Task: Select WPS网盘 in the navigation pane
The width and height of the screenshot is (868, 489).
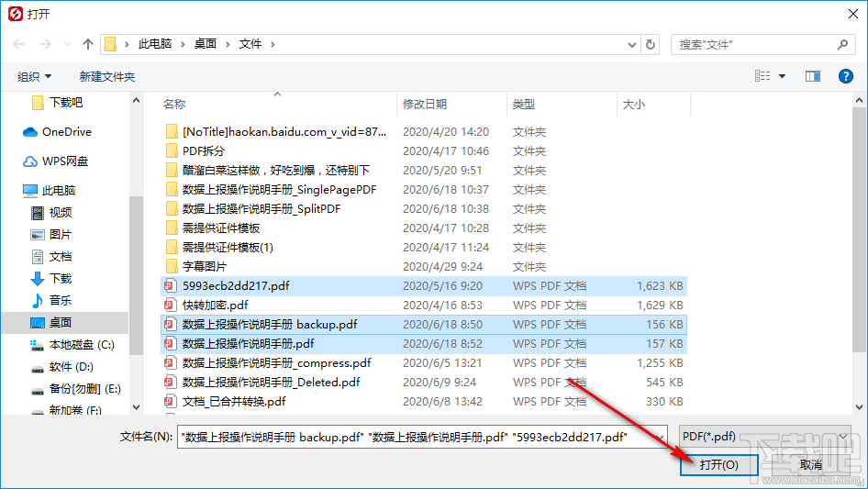Action: coord(55,161)
